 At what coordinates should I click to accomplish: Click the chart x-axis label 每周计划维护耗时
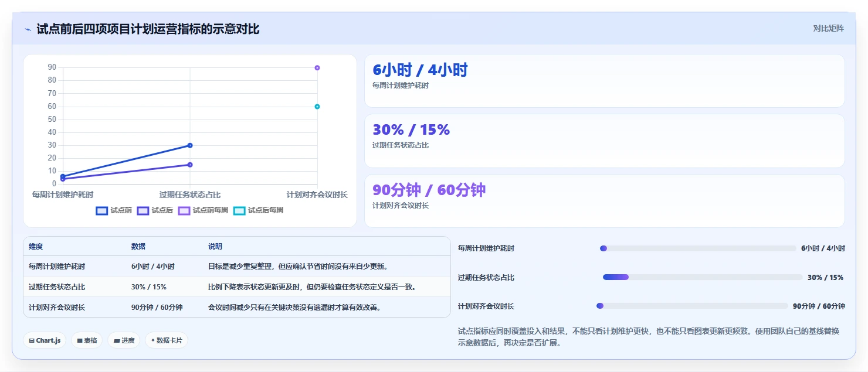(63, 194)
